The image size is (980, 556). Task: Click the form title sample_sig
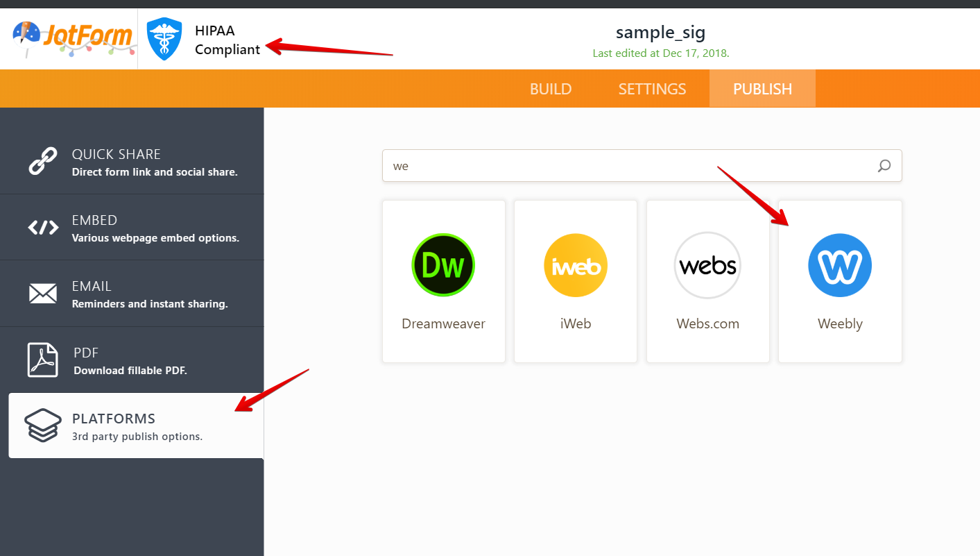tap(660, 32)
